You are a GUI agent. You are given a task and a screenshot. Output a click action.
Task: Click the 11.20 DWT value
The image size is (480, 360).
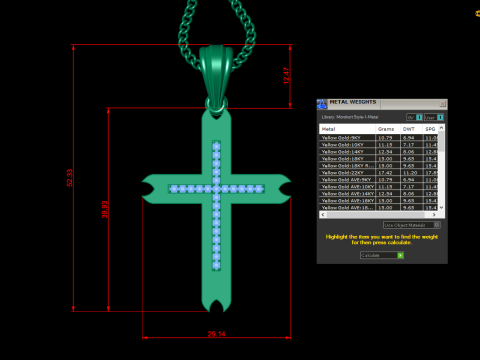(x=410, y=173)
